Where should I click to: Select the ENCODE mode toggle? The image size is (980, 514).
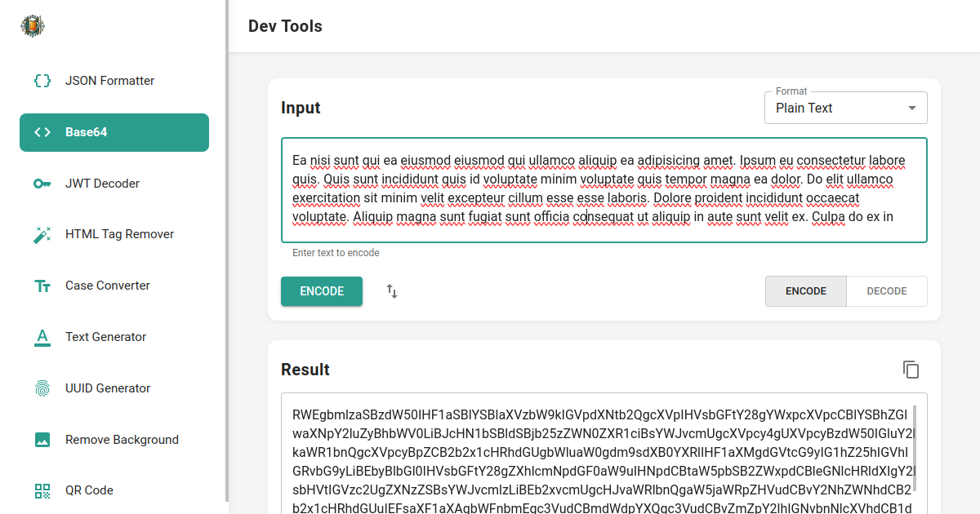[x=805, y=290]
